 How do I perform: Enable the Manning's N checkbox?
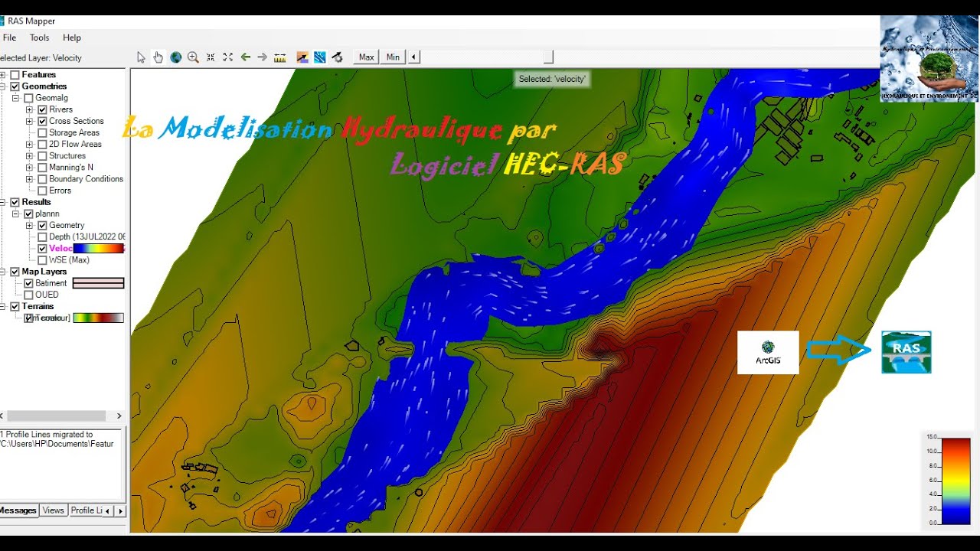tap(42, 168)
